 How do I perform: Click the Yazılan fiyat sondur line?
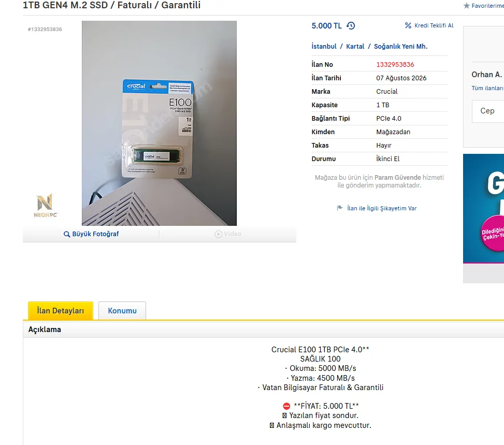[321, 416]
